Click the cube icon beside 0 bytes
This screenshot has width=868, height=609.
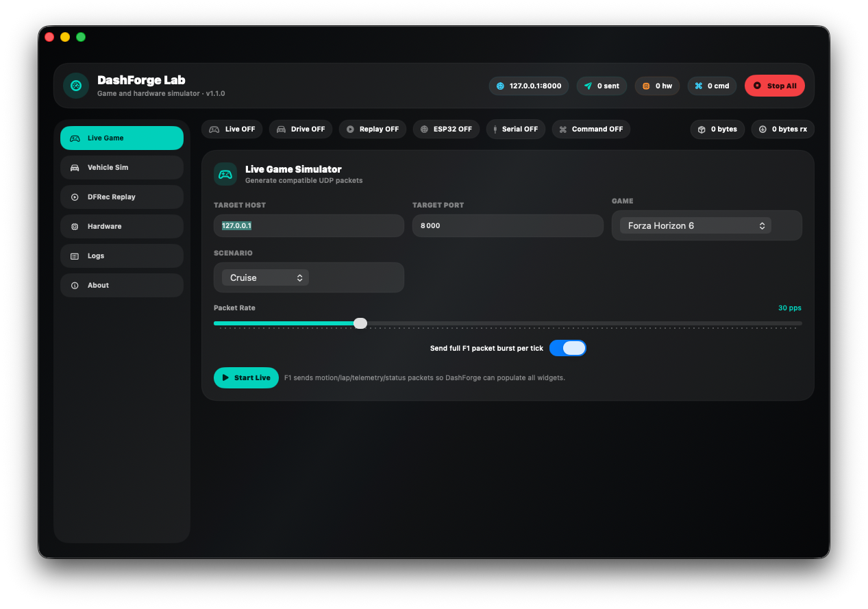click(x=702, y=129)
